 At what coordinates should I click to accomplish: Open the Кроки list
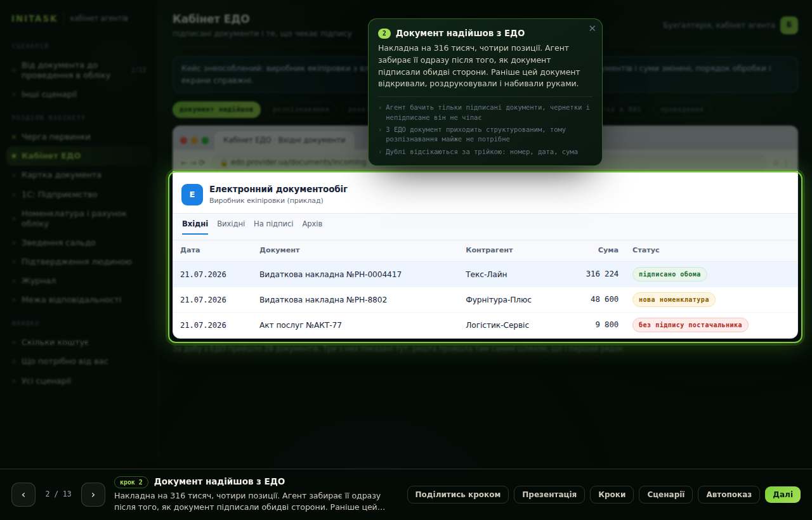tap(612, 495)
